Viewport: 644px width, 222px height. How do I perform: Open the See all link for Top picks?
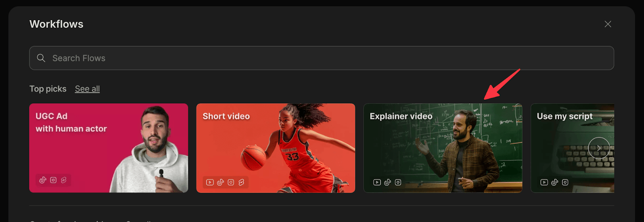click(87, 89)
